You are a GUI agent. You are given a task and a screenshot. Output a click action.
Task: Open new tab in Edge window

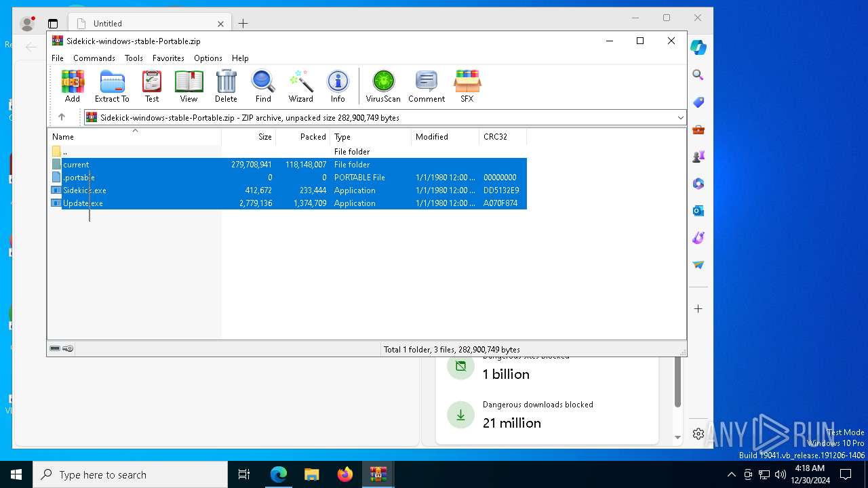[x=243, y=23]
